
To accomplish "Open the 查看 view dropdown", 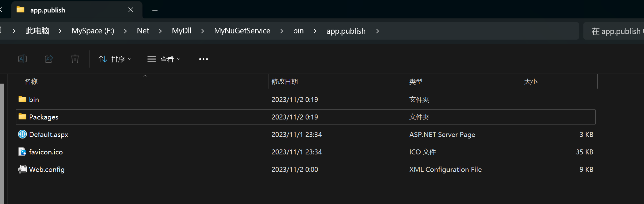I will [164, 59].
